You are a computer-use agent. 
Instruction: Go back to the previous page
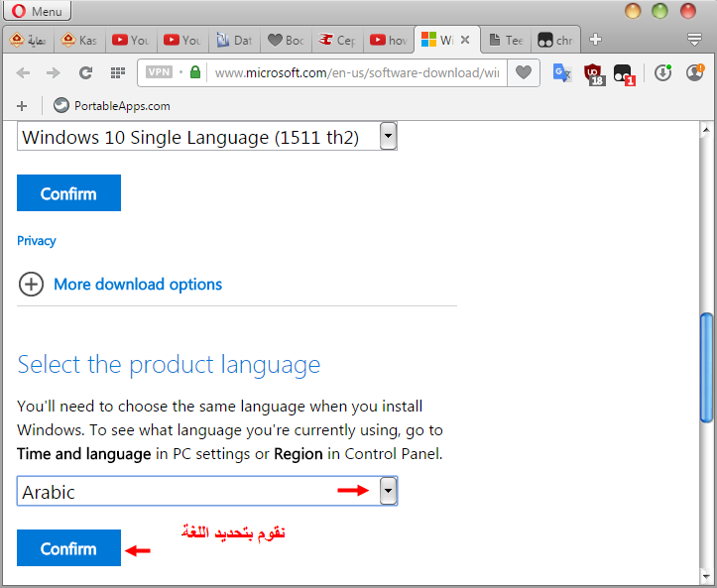click(x=23, y=72)
